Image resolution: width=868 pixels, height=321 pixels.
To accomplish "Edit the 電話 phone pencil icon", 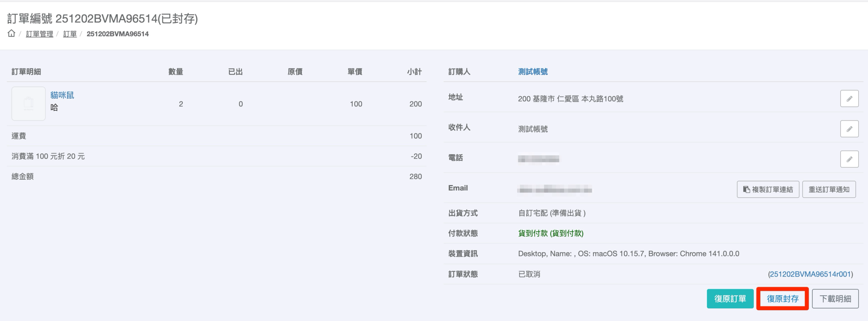I will coord(849,159).
